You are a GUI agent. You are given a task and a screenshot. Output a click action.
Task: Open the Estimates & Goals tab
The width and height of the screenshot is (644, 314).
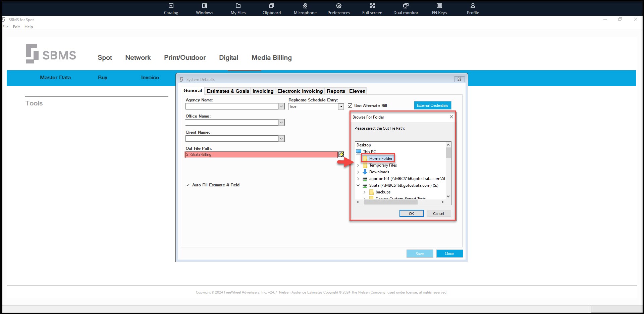point(228,91)
